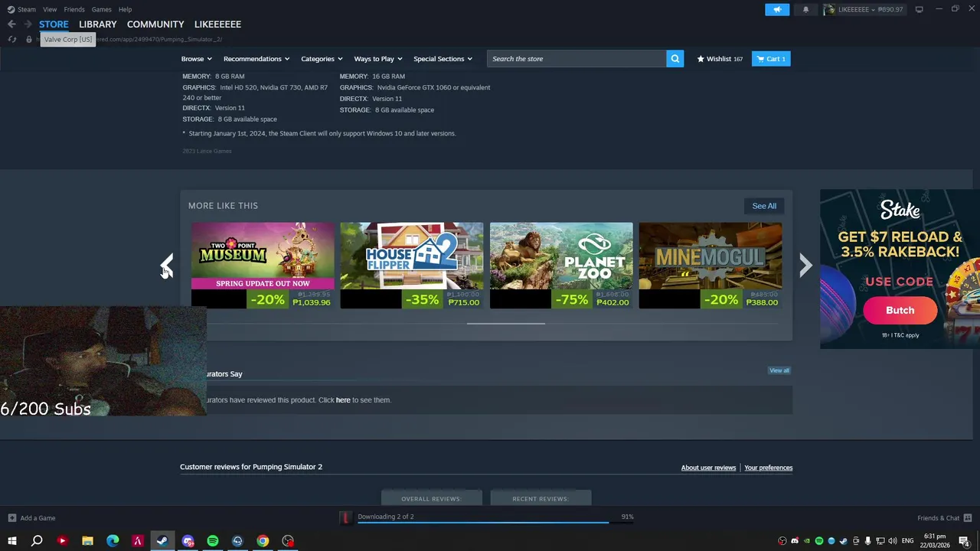Open the Help menu
Image resolution: width=980 pixels, height=551 pixels.
(x=125, y=9)
